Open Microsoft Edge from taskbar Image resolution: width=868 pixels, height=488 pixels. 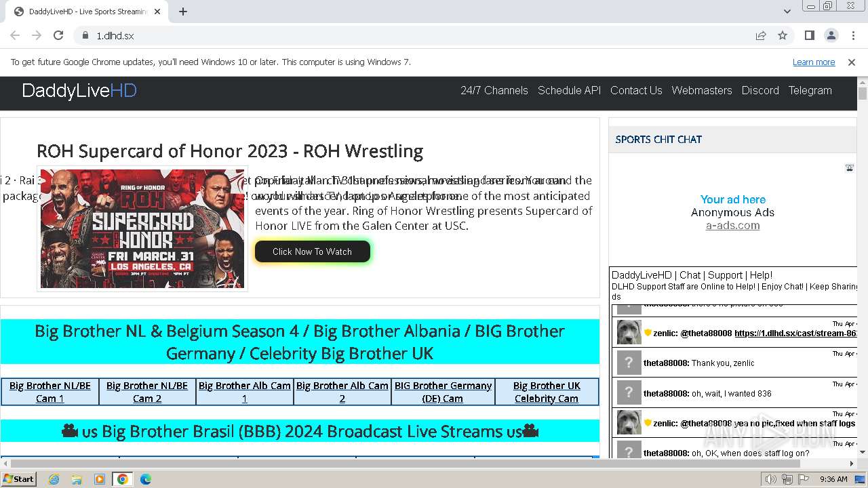pos(145,479)
